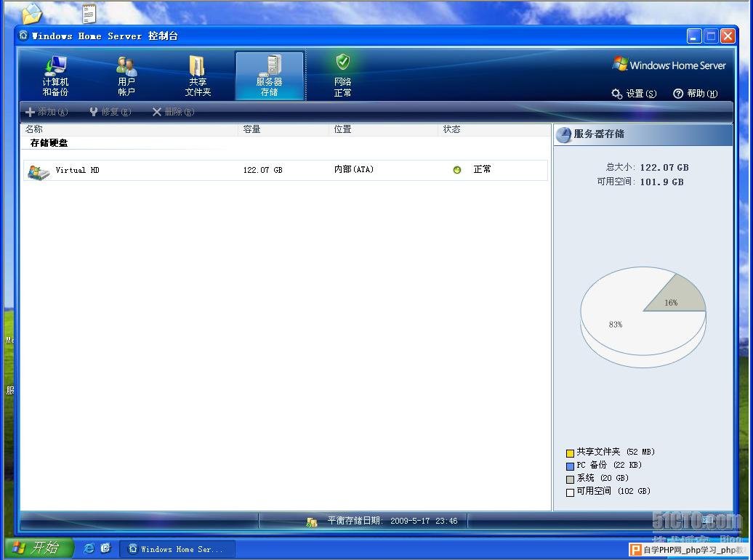Click the console title bar home icon

tap(23, 36)
